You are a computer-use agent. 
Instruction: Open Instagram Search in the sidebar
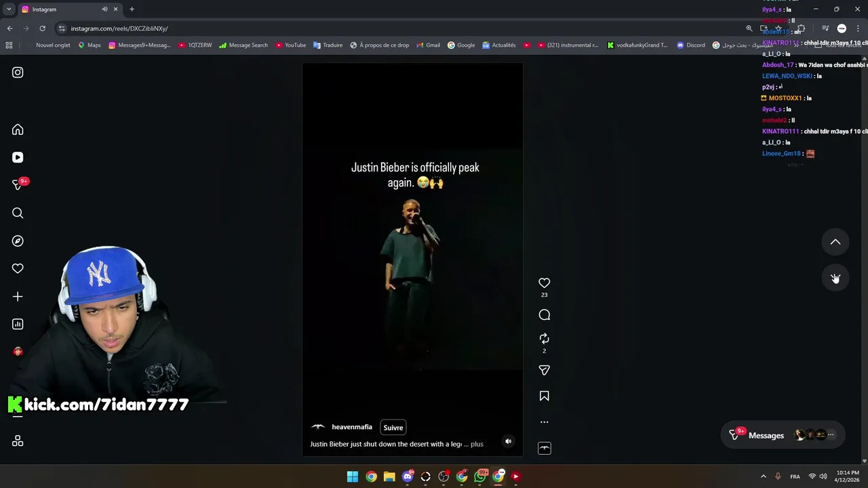[18, 213]
